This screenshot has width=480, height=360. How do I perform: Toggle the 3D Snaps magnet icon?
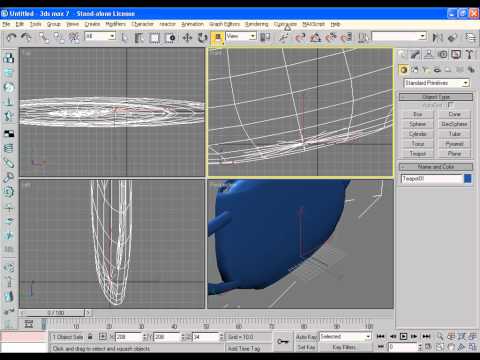[300, 37]
